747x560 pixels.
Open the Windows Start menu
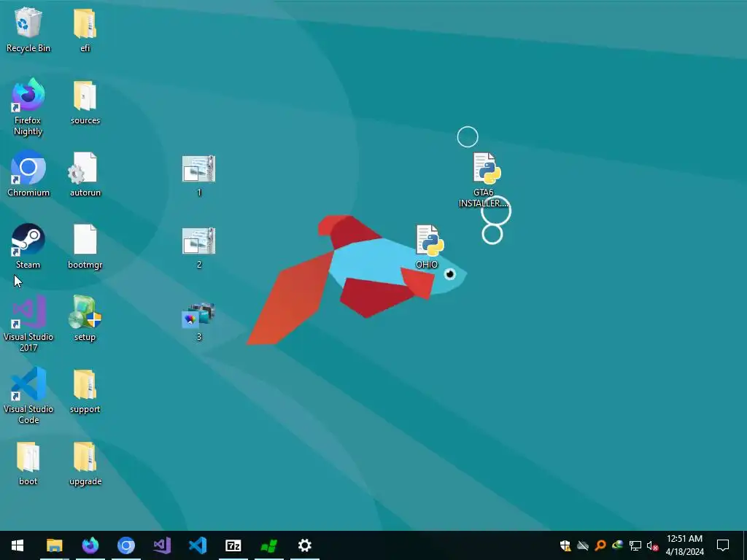coord(18,545)
